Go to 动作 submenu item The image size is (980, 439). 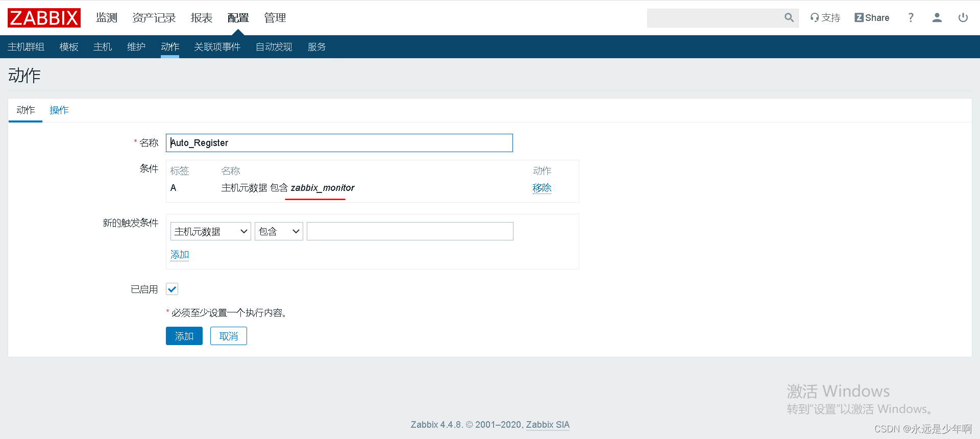pos(170,47)
